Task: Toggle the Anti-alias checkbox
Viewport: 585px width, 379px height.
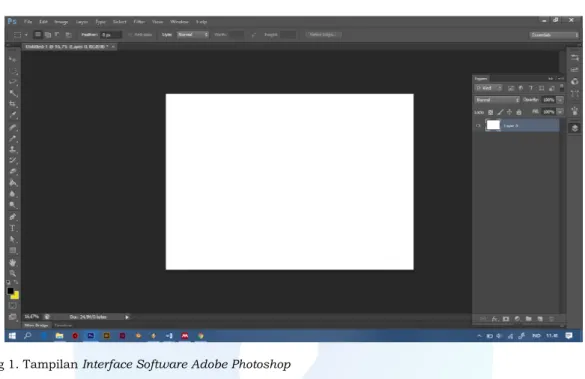Action: 130,35
